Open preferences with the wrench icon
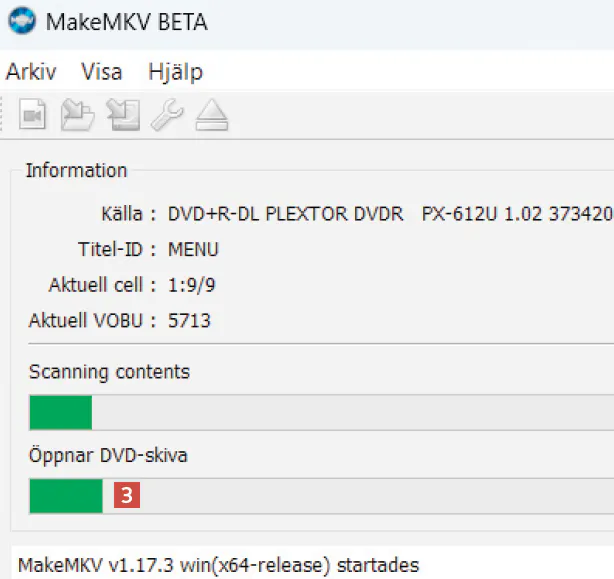Image resolution: width=614 pixels, height=579 pixels. click(x=167, y=117)
